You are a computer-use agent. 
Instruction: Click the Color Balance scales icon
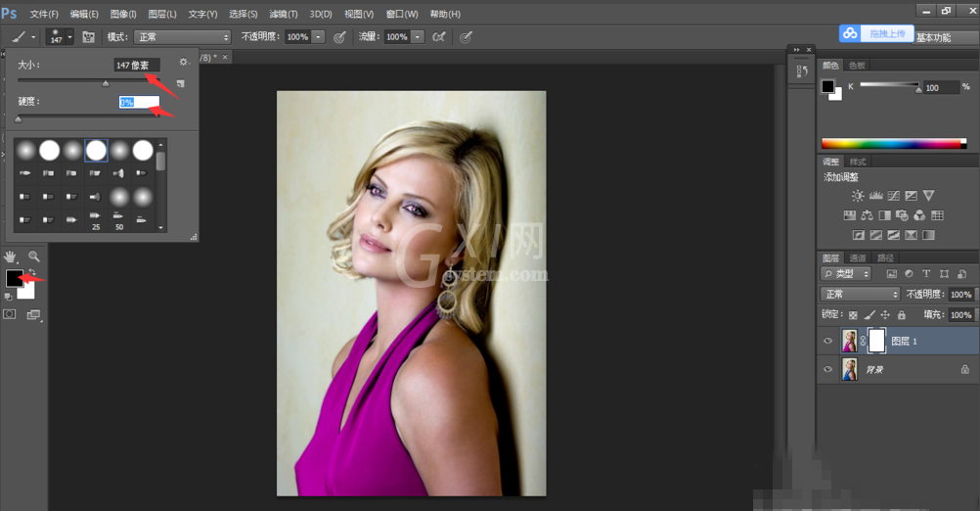[x=867, y=215]
